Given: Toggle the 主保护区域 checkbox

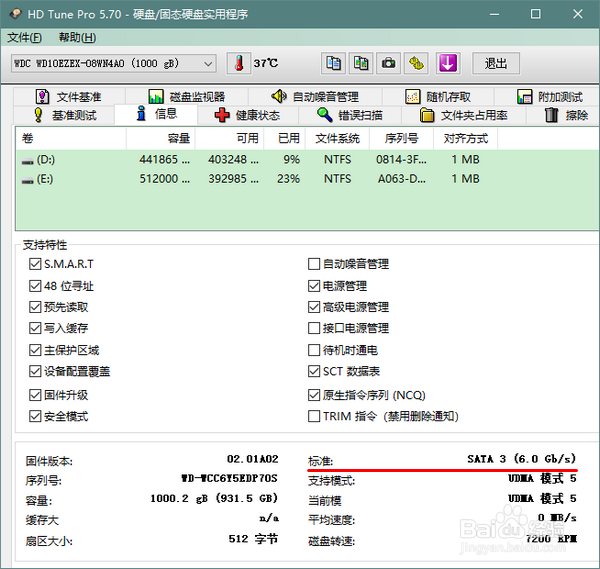Looking at the screenshot, I should click(35, 350).
